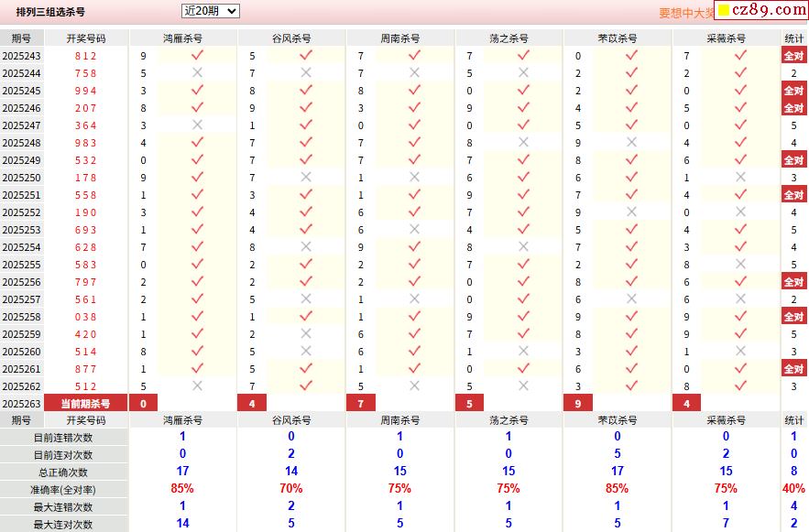Click 鸿雁杀号 cross mark in row 2025244
The width and height of the screenshot is (809, 532).
[x=197, y=72]
